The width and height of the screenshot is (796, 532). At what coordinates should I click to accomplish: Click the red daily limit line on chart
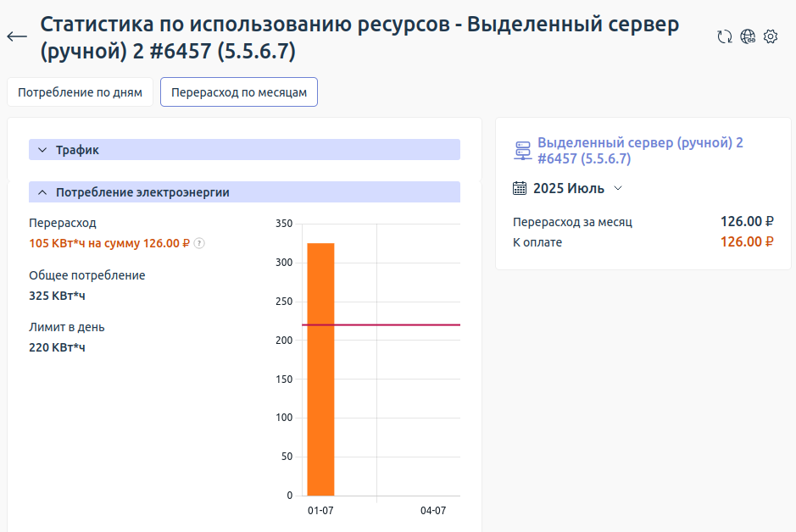(x=398, y=324)
